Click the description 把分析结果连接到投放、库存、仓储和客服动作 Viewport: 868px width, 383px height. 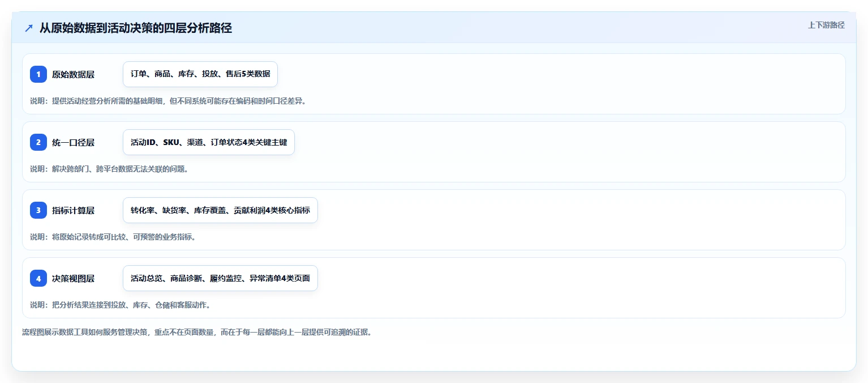pyautogui.click(x=120, y=305)
